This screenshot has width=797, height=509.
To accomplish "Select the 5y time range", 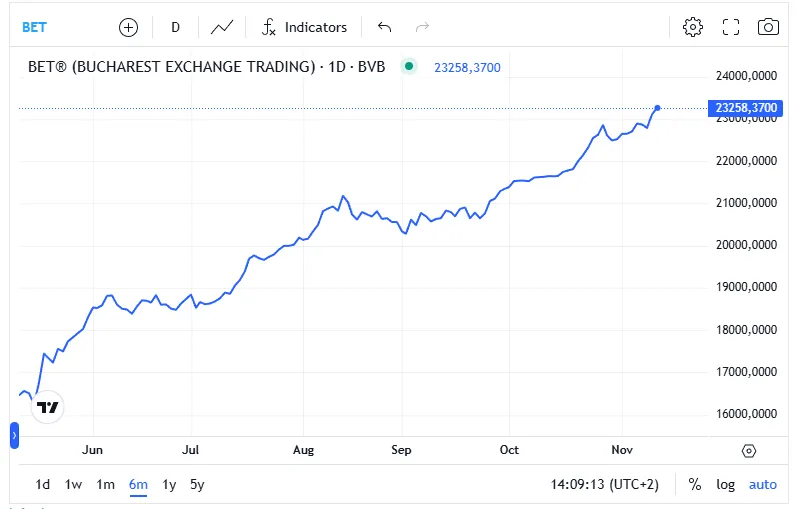I will [197, 484].
